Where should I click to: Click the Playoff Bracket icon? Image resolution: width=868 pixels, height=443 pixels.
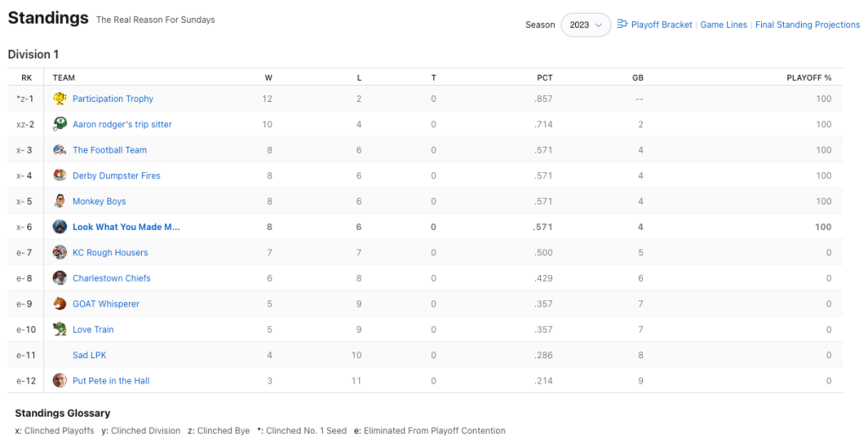click(x=622, y=25)
